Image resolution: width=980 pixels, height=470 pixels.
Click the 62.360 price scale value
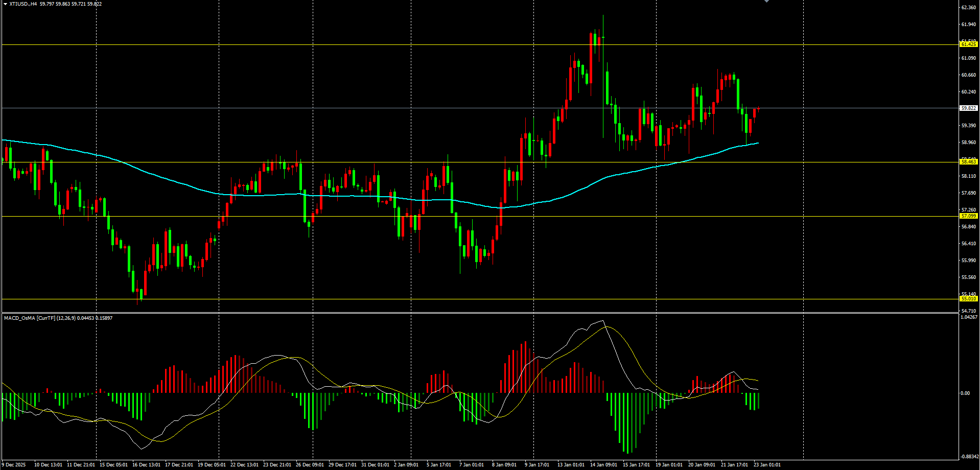[x=968, y=8]
